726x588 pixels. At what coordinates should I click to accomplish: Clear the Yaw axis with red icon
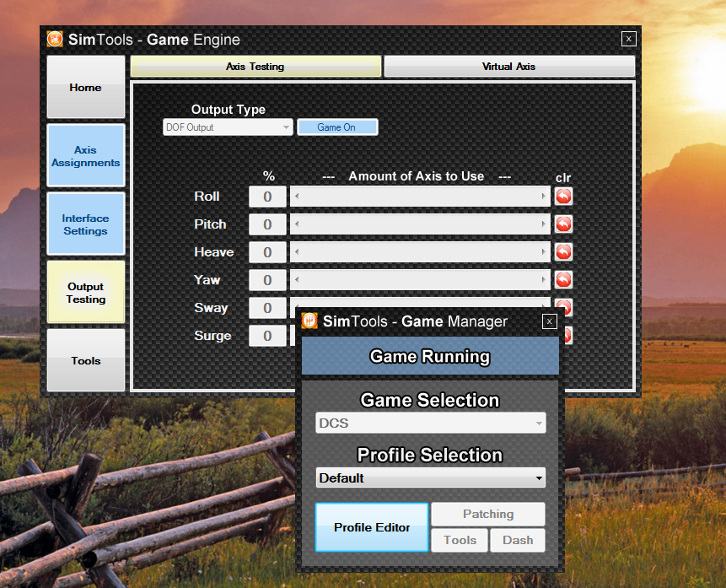pyautogui.click(x=563, y=280)
